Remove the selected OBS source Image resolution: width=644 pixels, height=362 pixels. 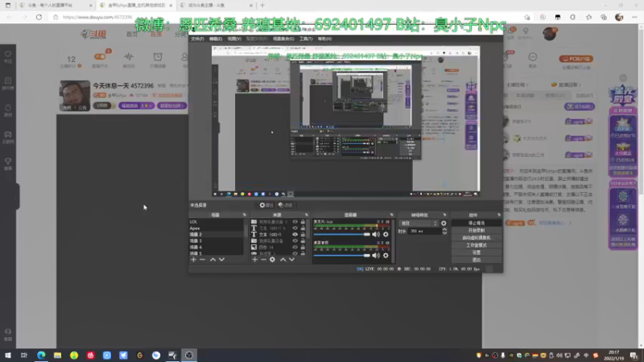pyautogui.click(x=263, y=259)
